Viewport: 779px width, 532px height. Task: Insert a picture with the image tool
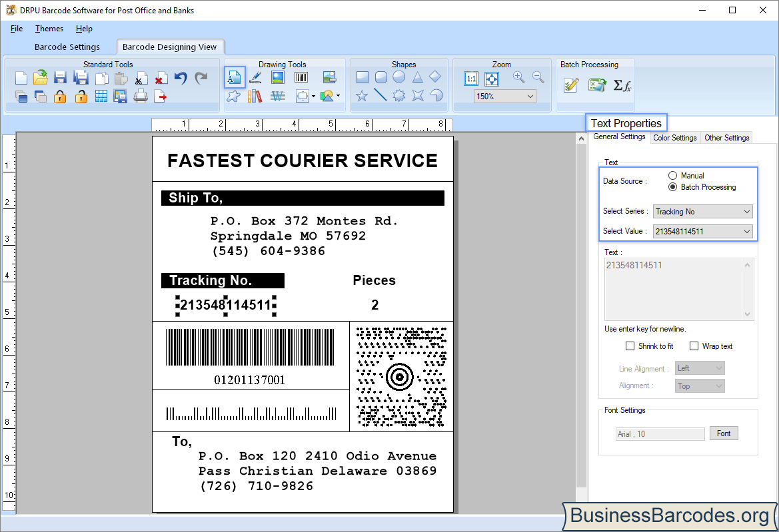click(x=278, y=77)
